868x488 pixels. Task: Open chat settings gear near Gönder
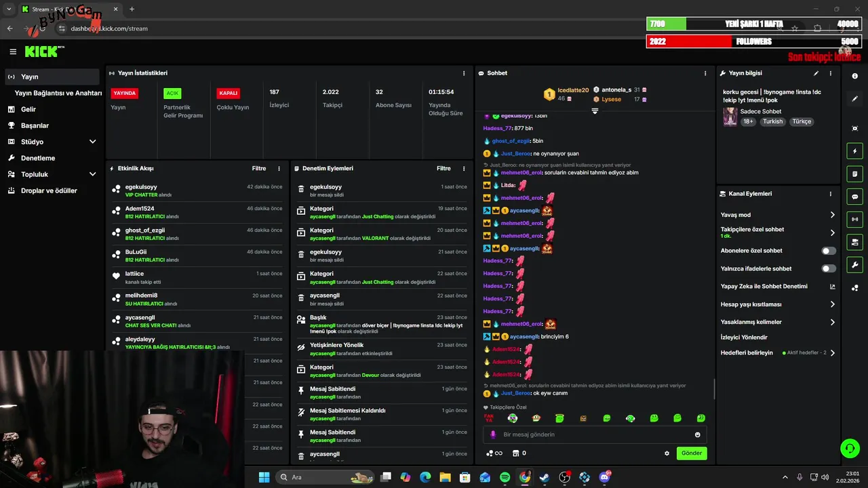tap(667, 453)
